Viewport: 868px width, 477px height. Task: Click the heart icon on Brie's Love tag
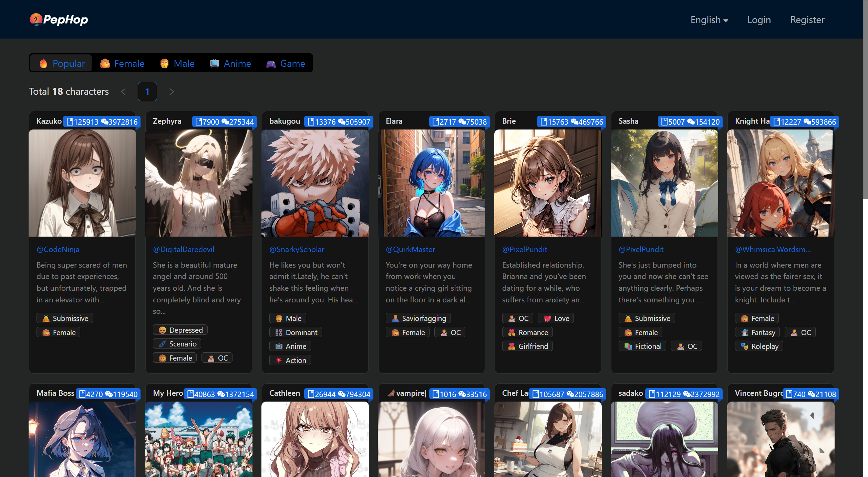click(x=548, y=318)
